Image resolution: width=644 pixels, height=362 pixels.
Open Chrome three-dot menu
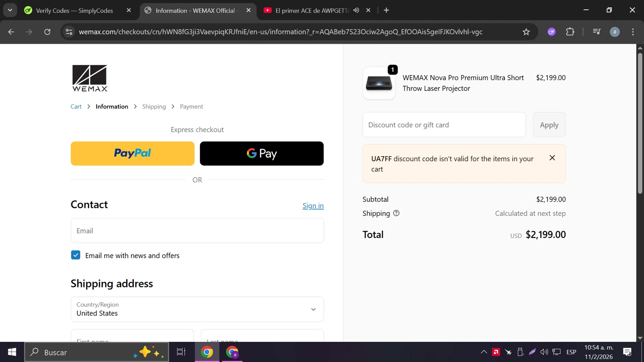point(633,32)
